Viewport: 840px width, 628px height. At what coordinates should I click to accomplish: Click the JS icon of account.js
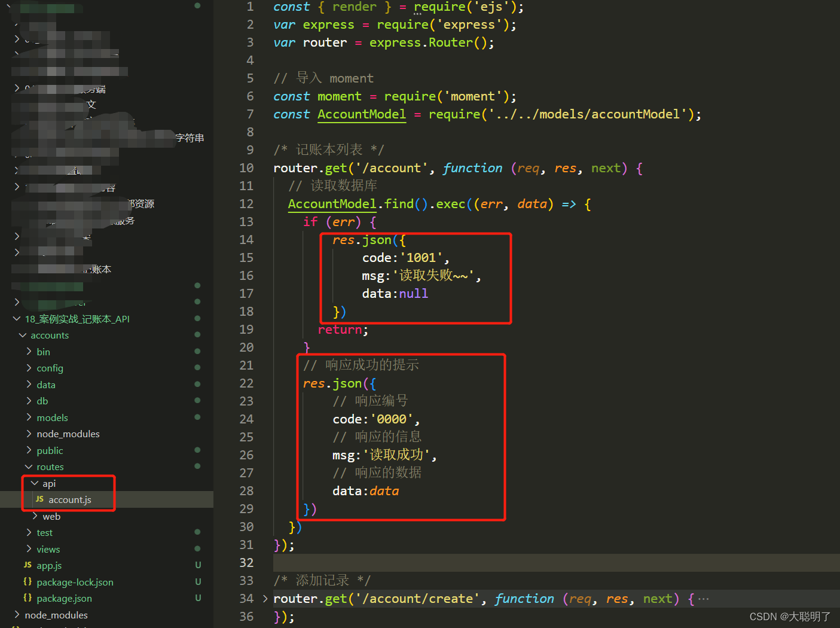click(x=39, y=499)
